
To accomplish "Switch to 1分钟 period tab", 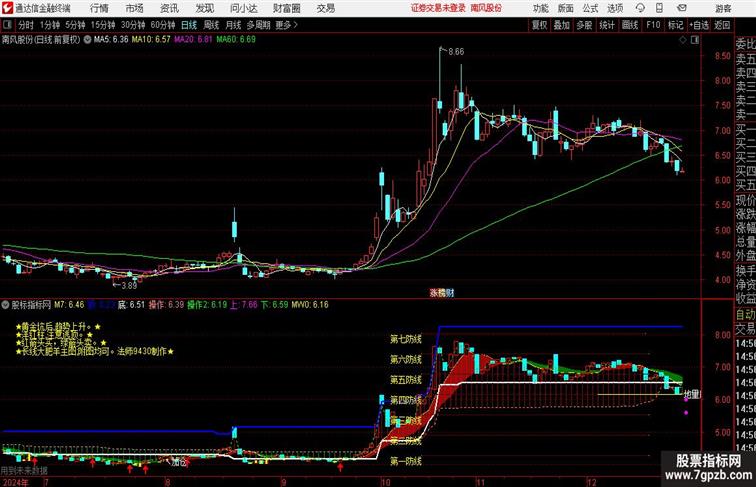I will click(x=50, y=25).
